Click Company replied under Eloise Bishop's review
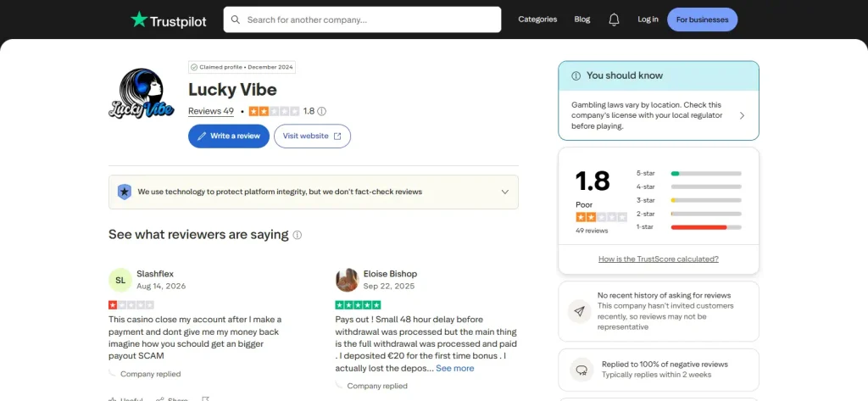 (377, 386)
